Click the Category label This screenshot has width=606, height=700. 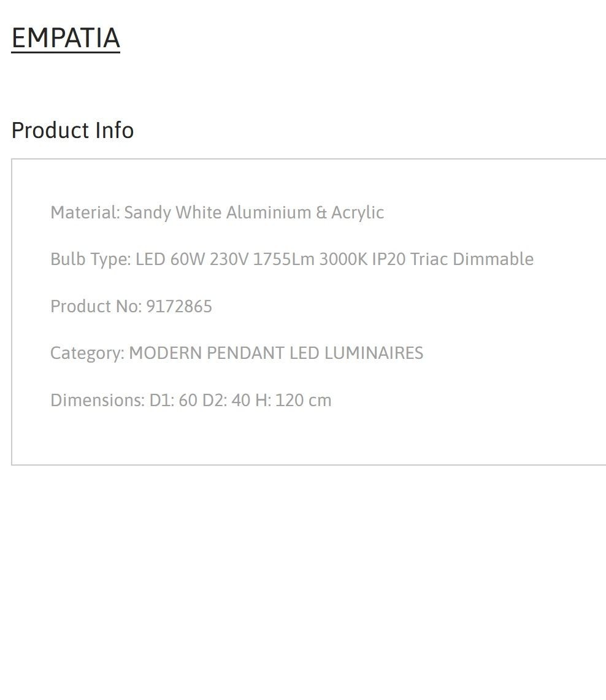pyautogui.click(x=88, y=353)
